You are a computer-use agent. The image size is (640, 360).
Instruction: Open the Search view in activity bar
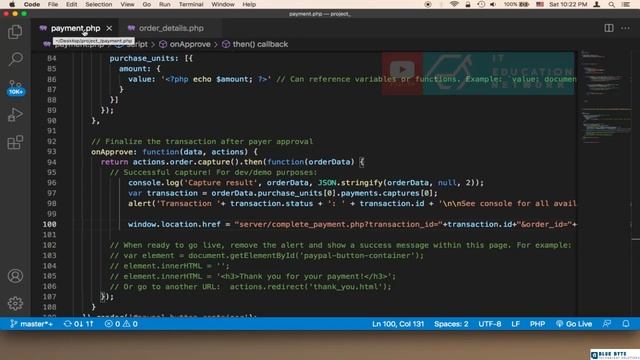[x=15, y=59]
